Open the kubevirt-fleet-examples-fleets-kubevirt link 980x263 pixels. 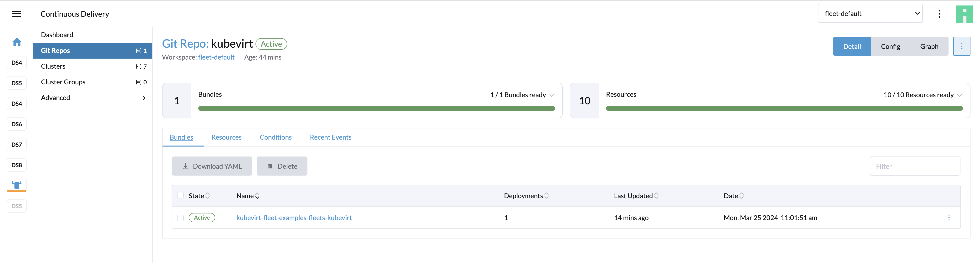[x=294, y=218]
